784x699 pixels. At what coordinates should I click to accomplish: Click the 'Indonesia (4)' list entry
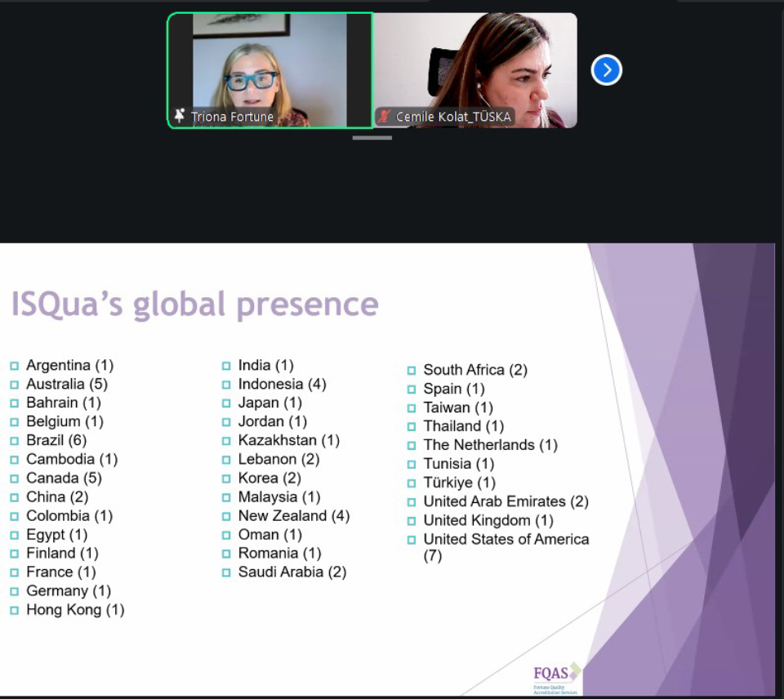[283, 384]
